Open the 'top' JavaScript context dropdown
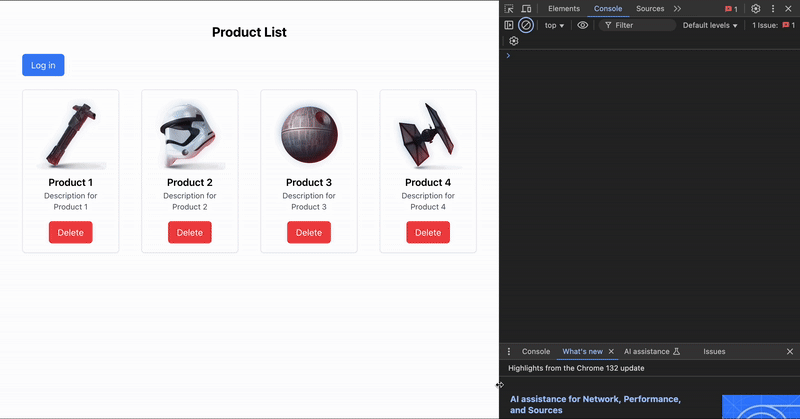The width and height of the screenshot is (800, 419). [x=554, y=25]
